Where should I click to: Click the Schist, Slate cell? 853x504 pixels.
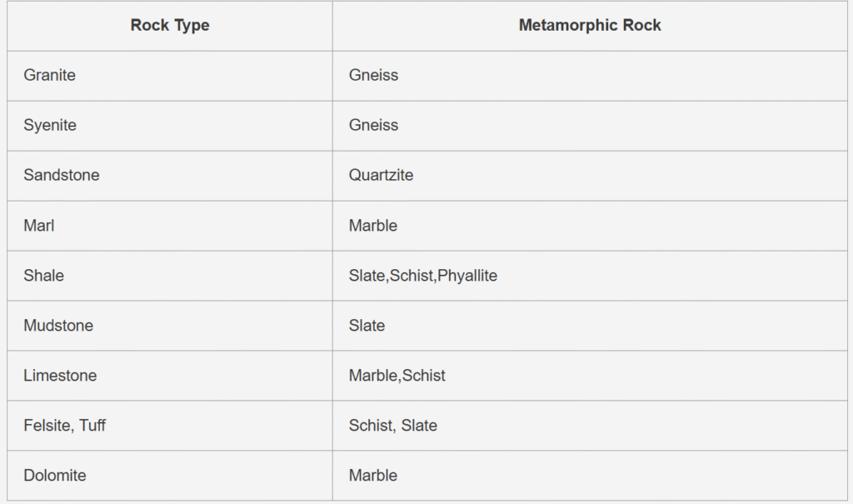coord(393,426)
